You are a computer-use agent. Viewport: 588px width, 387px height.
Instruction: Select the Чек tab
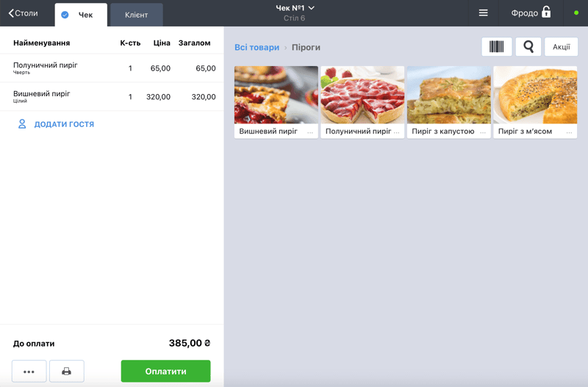tap(81, 15)
